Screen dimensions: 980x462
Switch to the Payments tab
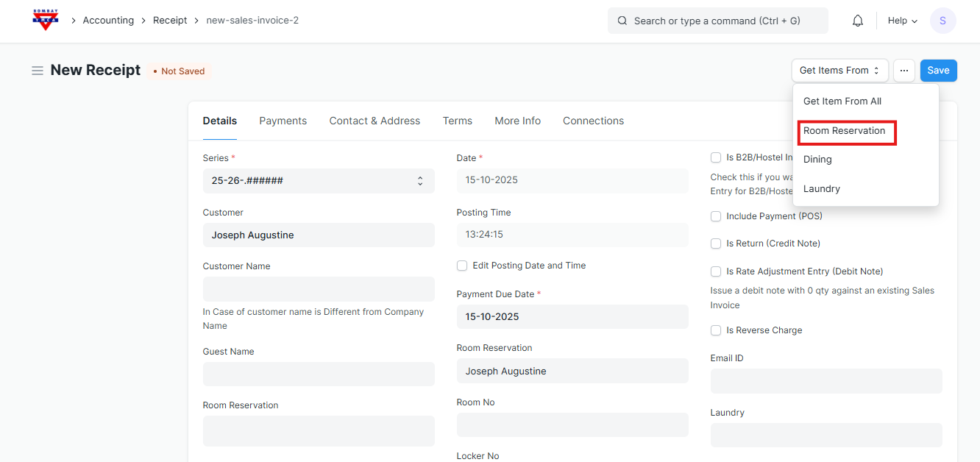coord(283,121)
